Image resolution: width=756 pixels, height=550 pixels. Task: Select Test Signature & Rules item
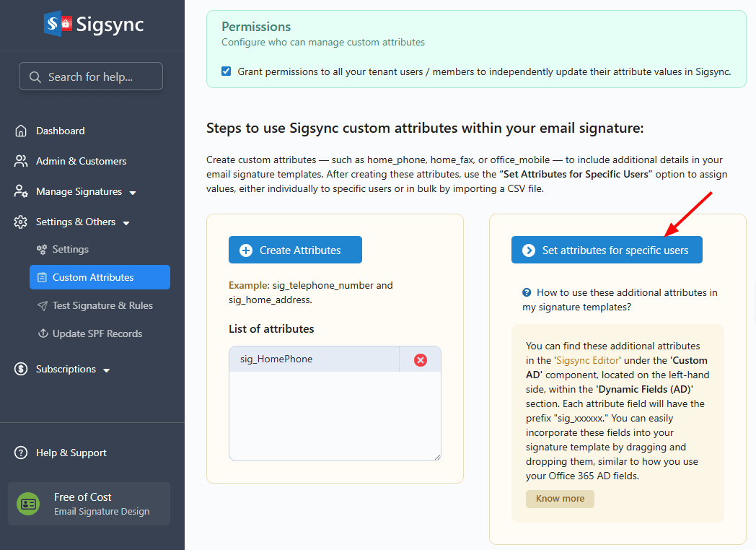tap(102, 305)
